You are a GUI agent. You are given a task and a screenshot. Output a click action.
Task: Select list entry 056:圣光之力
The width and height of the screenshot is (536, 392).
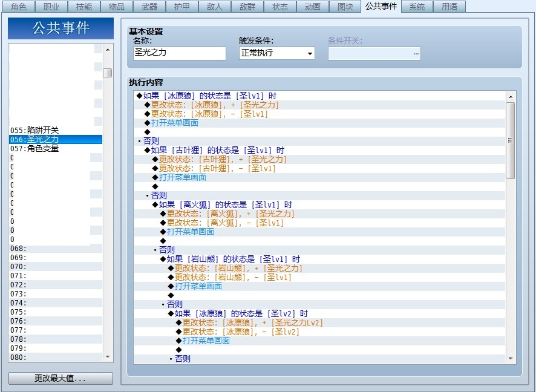[56, 140]
